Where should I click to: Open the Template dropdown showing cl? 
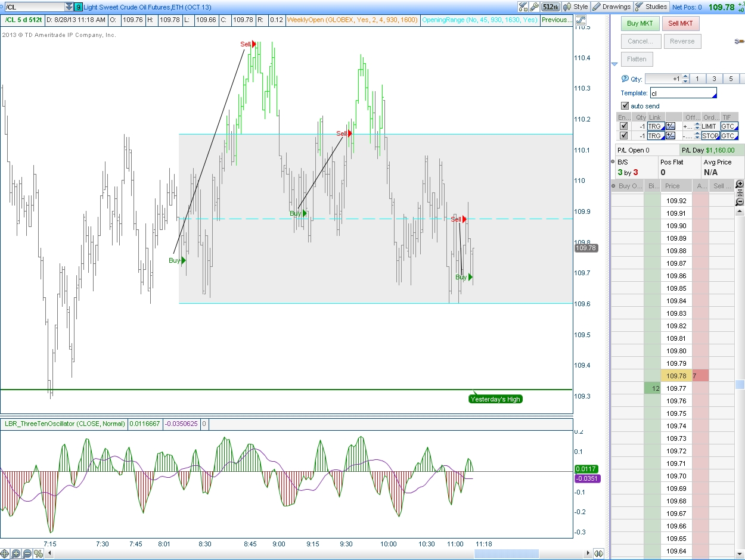(x=683, y=93)
